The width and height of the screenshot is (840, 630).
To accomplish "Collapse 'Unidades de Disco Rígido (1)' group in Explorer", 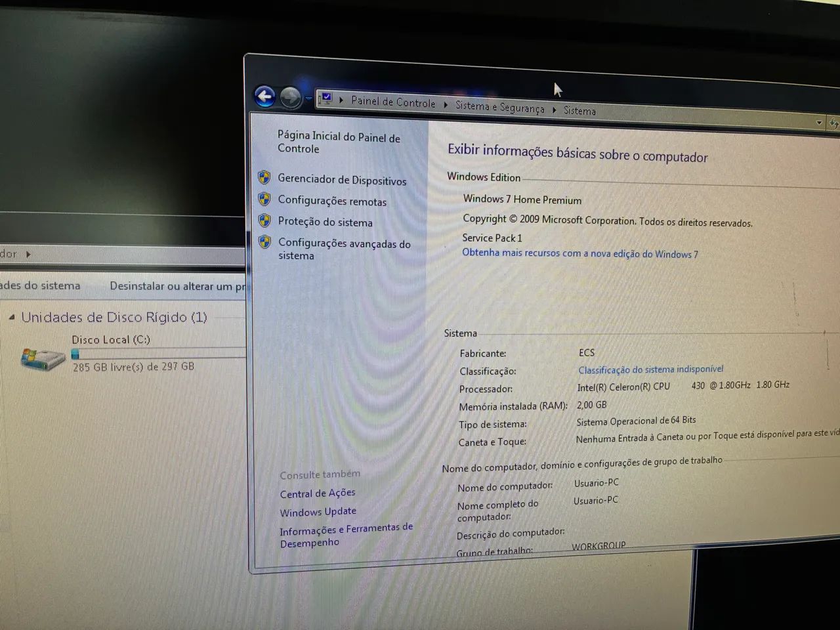I will 11,318.
